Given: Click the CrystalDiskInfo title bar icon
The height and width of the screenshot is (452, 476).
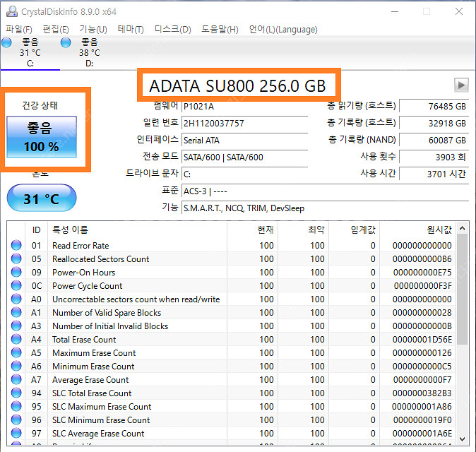Looking at the screenshot, I should (12, 11).
